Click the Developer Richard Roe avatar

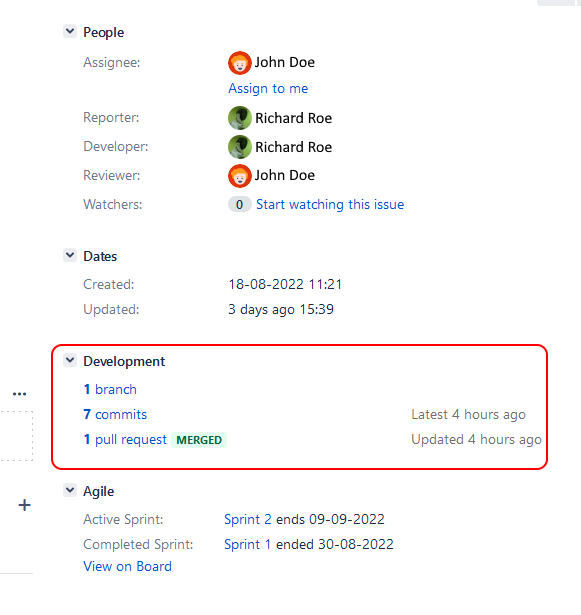pyautogui.click(x=240, y=147)
